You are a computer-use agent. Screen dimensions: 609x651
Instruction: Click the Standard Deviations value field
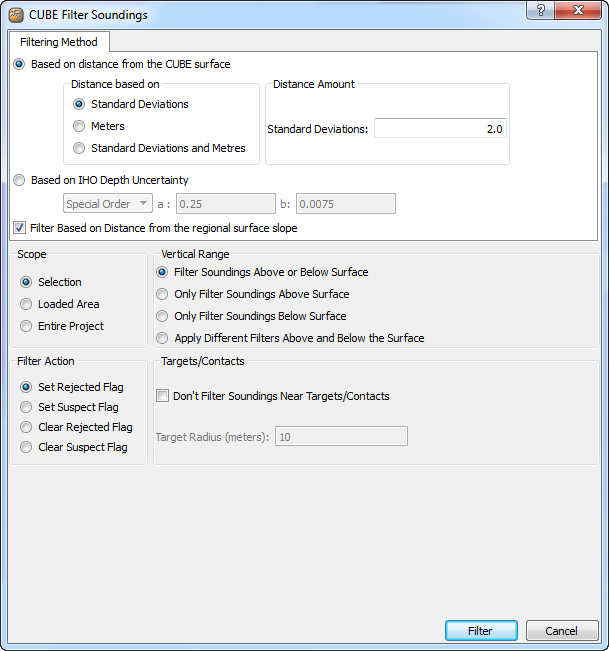coord(440,129)
